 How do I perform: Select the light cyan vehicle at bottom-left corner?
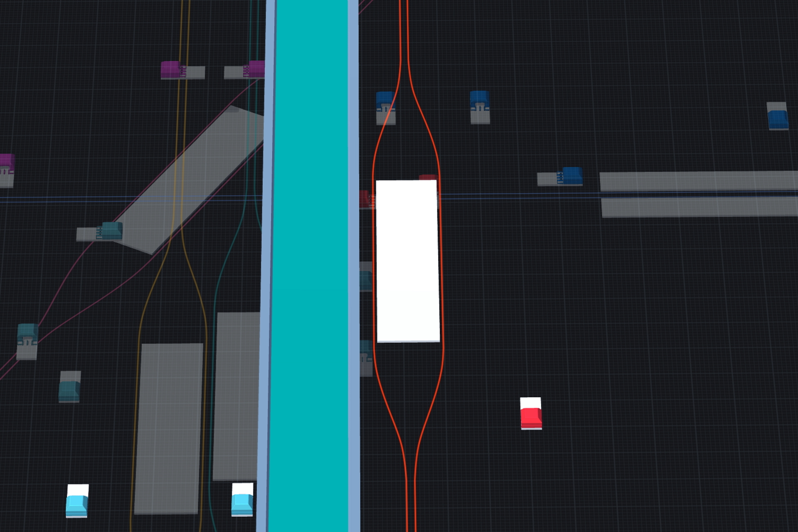click(x=77, y=505)
